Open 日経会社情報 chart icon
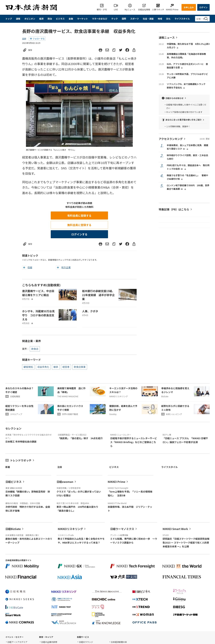215x644 pixels. coord(144,6)
